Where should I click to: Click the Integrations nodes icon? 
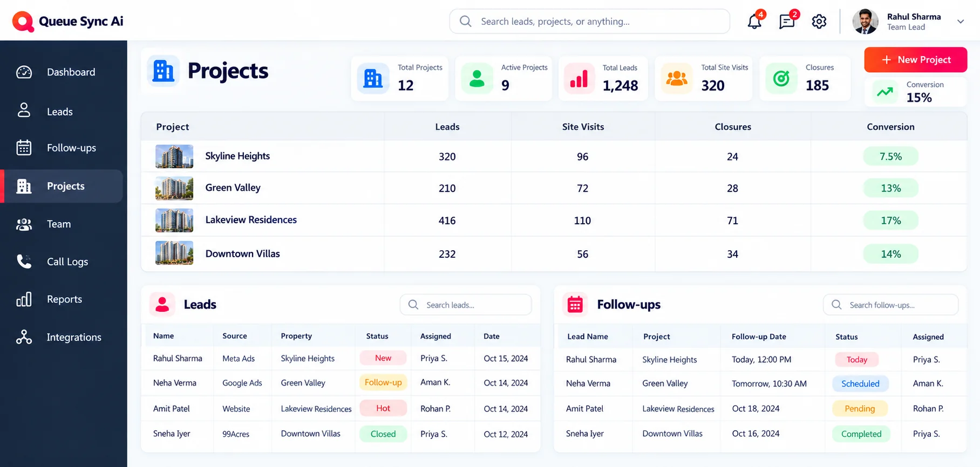pyautogui.click(x=24, y=337)
